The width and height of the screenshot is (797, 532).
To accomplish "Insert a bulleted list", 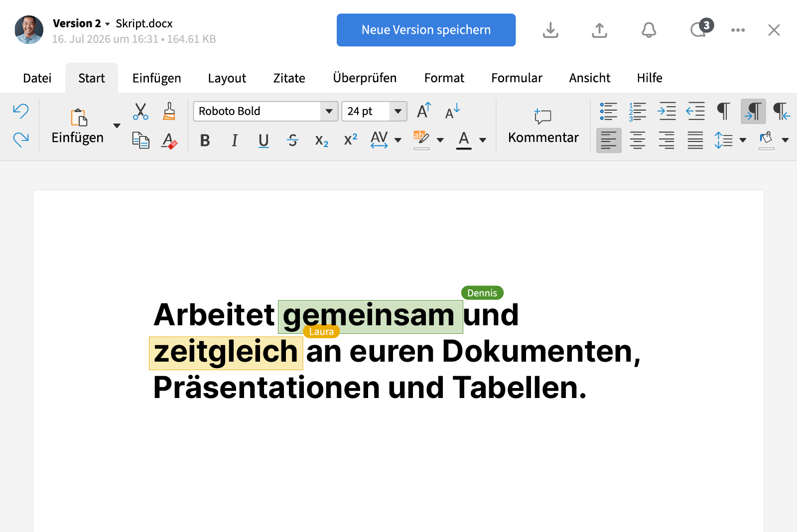I will 608,111.
